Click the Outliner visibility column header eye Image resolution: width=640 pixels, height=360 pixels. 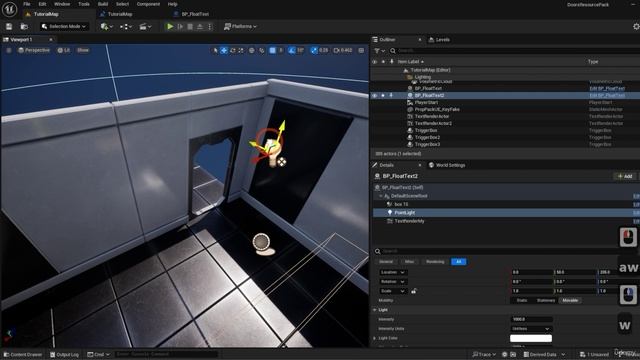click(374, 62)
